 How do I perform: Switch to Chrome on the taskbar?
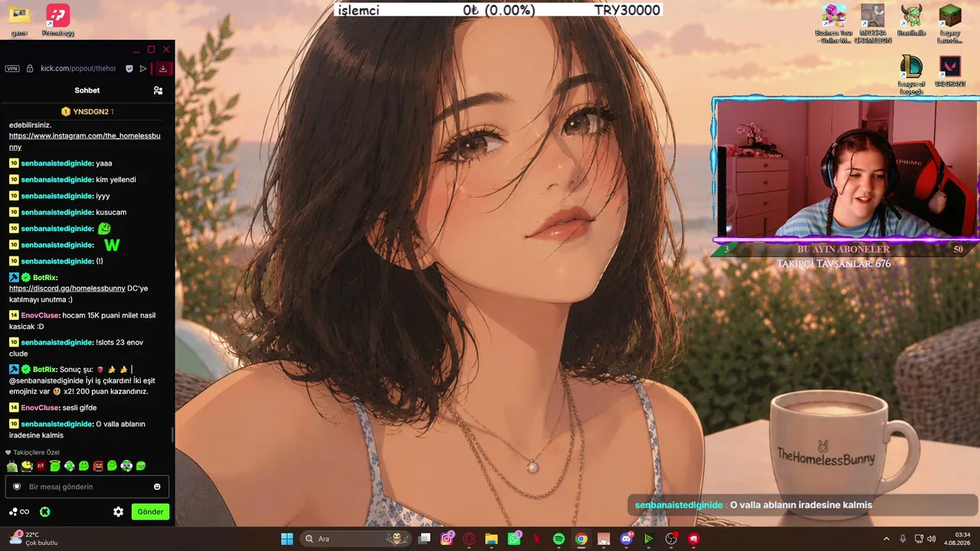point(581,539)
